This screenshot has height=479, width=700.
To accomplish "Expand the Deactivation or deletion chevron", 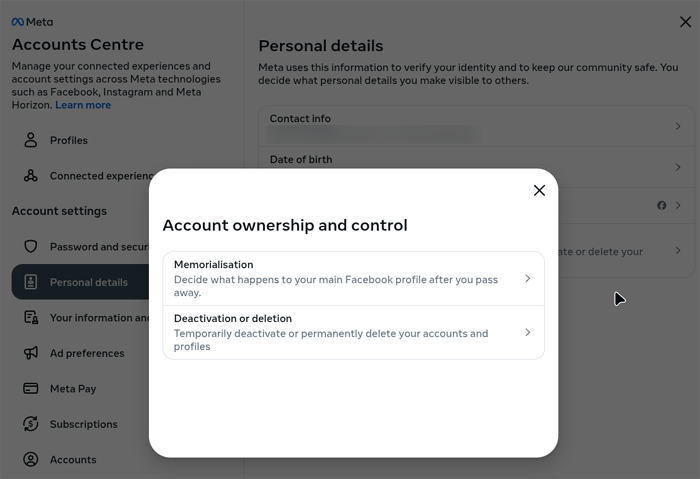I will click(x=528, y=333).
